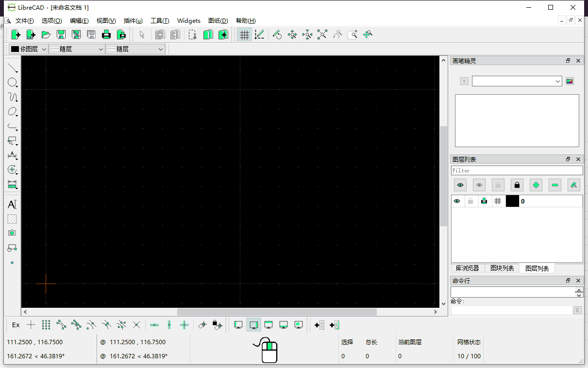Viewport: 588px width, 368px height.
Task: Open the 视图 menu
Action: tap(106, 20)
